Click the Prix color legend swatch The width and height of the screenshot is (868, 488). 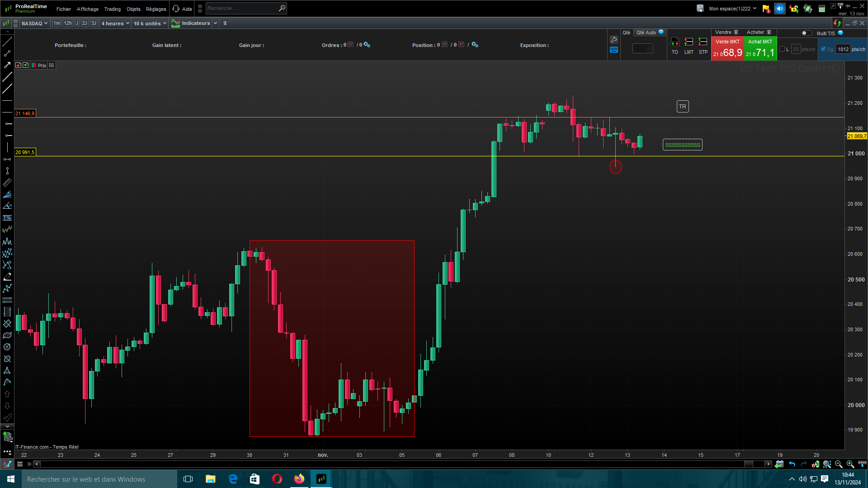click(x=34, y=66)
